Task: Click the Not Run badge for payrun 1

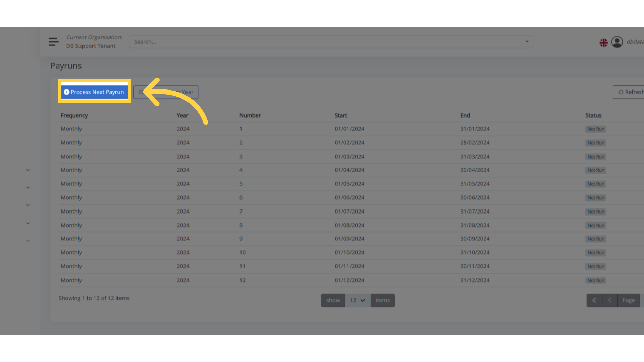Action: click(595, 129)
